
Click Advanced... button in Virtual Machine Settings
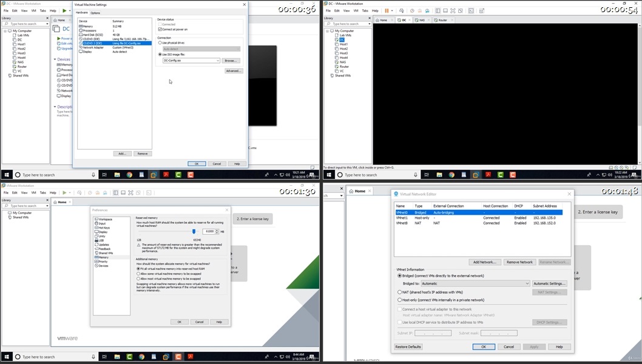(x=234, y=71)
